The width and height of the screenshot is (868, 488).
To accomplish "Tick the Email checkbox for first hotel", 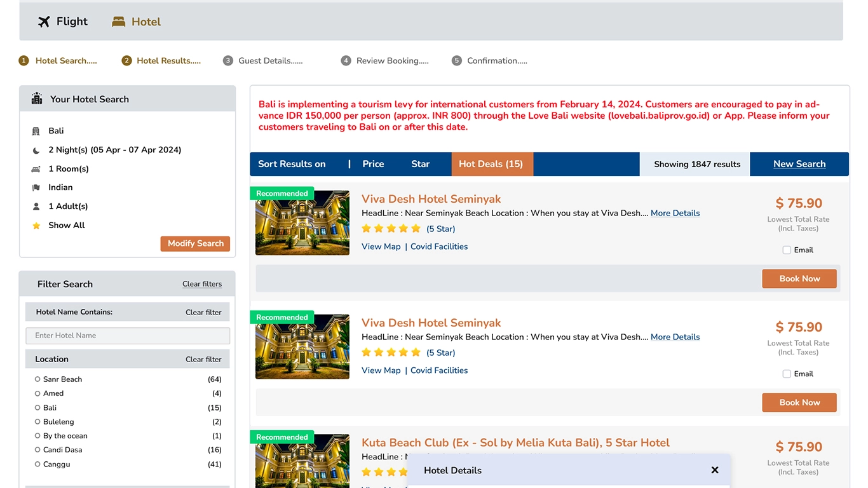I will point(787,250).
